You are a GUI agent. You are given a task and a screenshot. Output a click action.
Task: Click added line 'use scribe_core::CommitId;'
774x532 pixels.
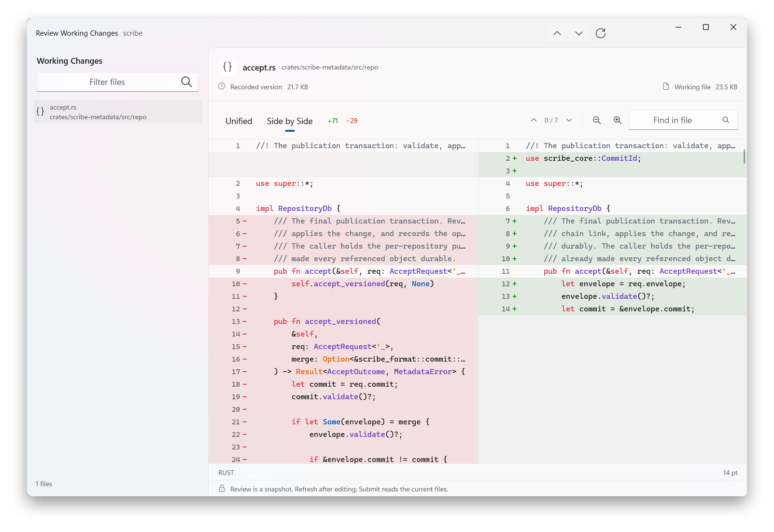(612, 158)
